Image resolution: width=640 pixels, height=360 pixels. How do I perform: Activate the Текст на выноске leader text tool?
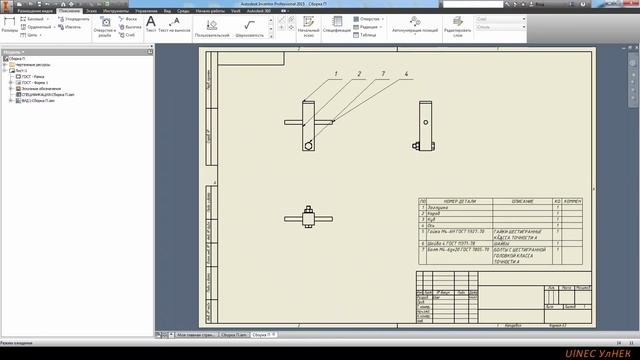tap(174, 24)
